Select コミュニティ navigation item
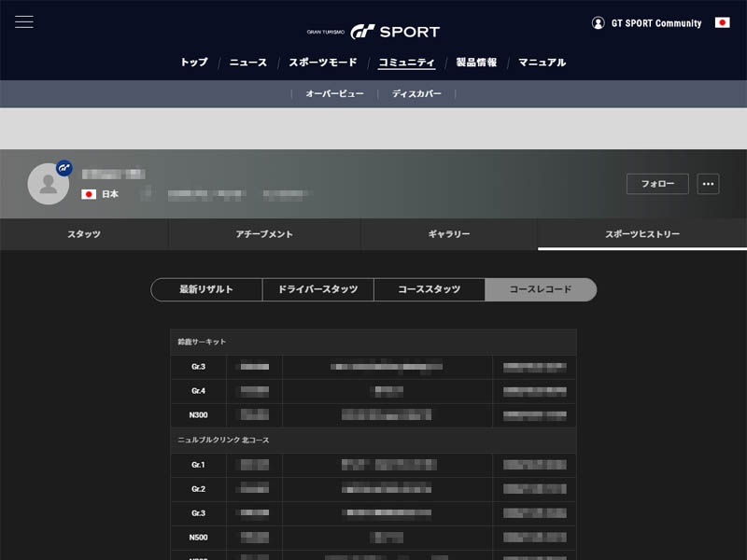The image size is (747, 560). coord(406,63)
